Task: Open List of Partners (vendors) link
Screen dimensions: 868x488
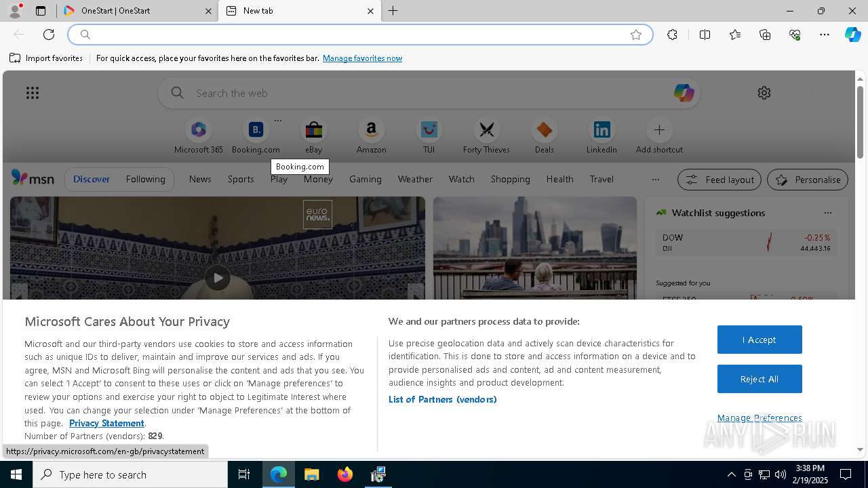Action: pos(443,399)
